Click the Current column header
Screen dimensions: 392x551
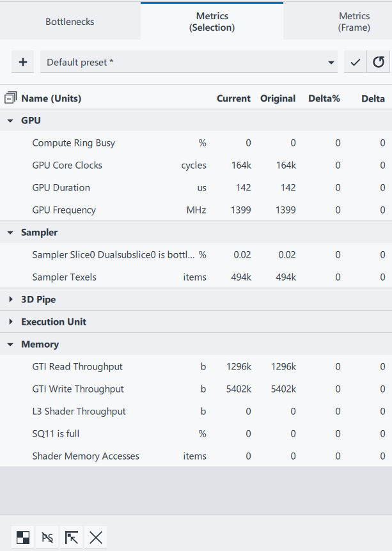click(233, 98)
